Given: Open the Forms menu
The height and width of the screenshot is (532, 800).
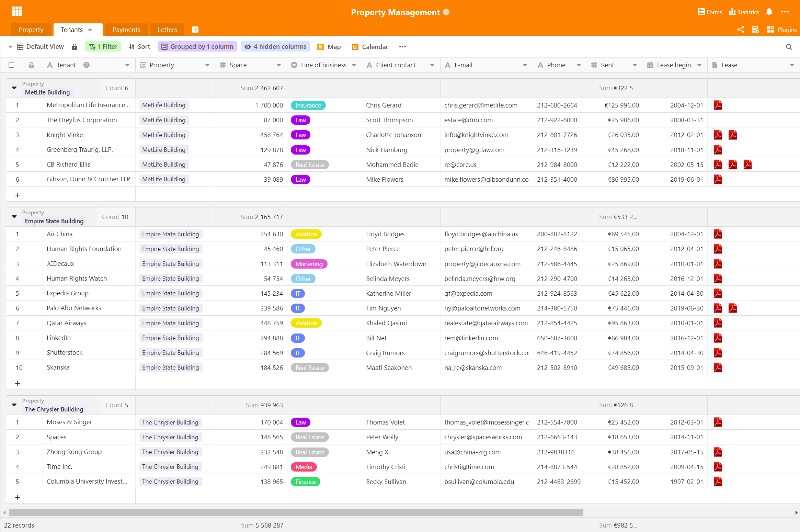Looking at the screenshot, I should click(710, 12).
